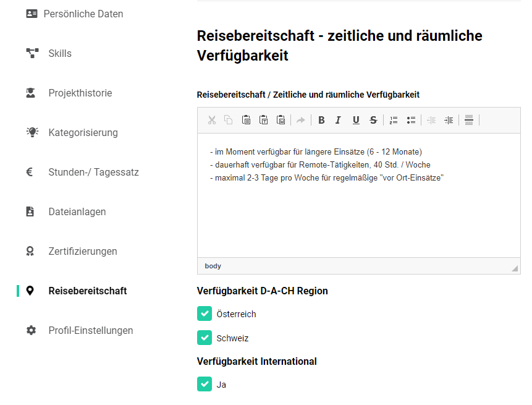Click the Paste clipboard icon
The image size is (532, 405).
point(246,120)
